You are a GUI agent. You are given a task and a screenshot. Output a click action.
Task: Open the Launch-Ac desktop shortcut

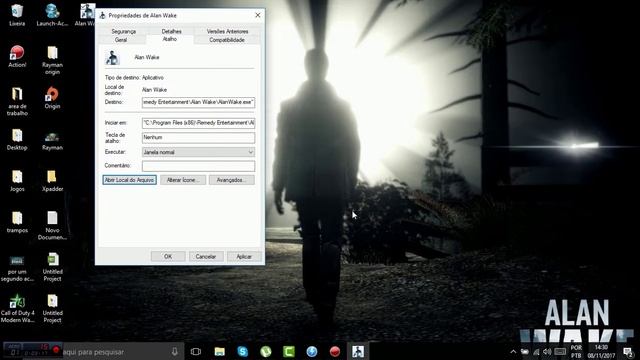click(x=52, y=15)
